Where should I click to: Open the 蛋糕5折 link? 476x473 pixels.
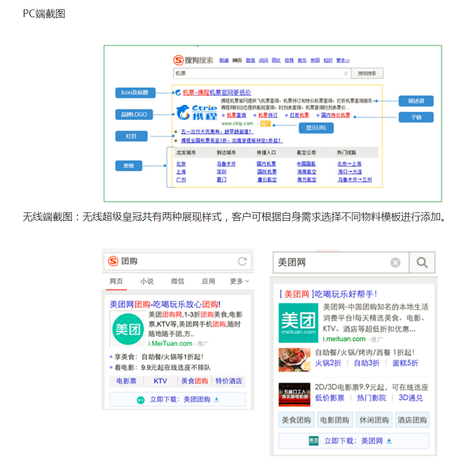pyautogui.click(x=405, y=363)
